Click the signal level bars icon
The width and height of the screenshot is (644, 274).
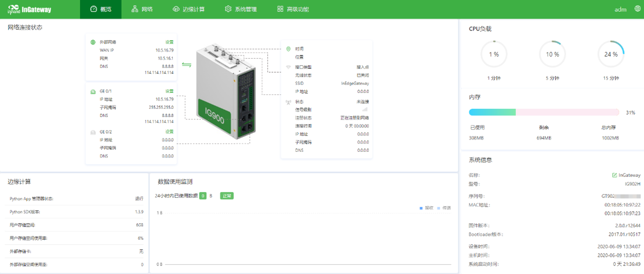pos(365,109)
